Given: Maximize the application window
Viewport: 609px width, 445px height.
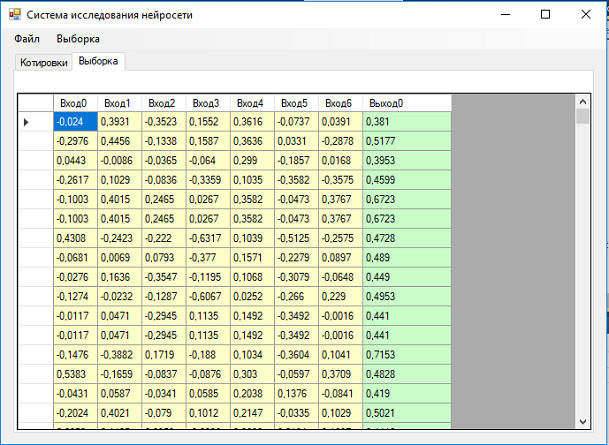Looking at the screenshot, I should point(545,14).
